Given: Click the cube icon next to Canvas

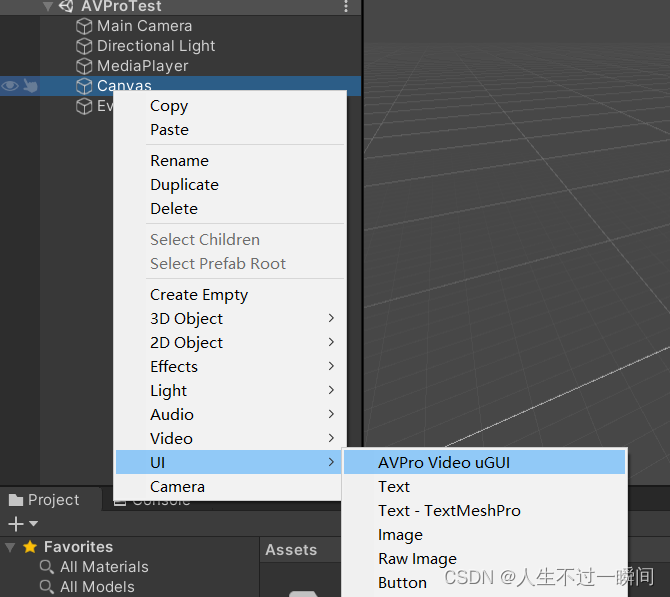Looking at the screenshot, I should pyautogui.click(x=84, y=86).
